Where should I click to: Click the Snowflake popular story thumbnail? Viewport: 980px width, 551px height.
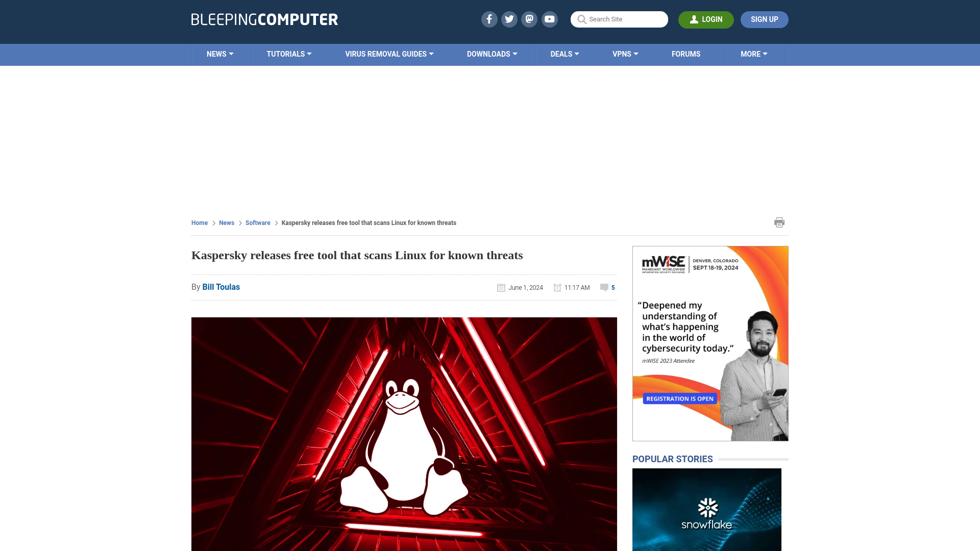[x=707, y=509]
